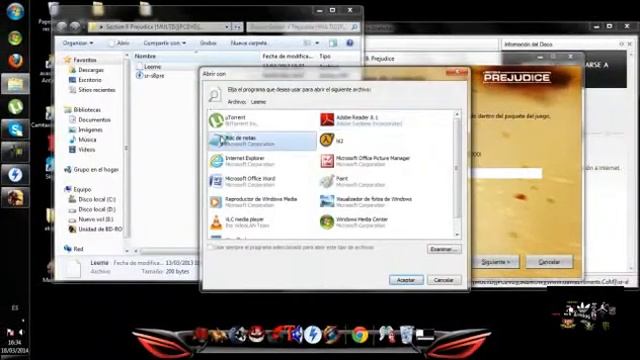Choose Bloc de notas program entry
Image resolution: width=640 pixels, height=360 pixels.
tap(262, 141)
